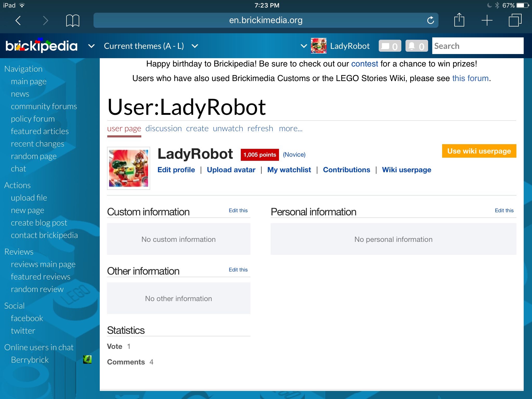Expand the chevron beside Brickipedia logo
The height and width of the screenshot is (399, 532).
pos(91,46)
